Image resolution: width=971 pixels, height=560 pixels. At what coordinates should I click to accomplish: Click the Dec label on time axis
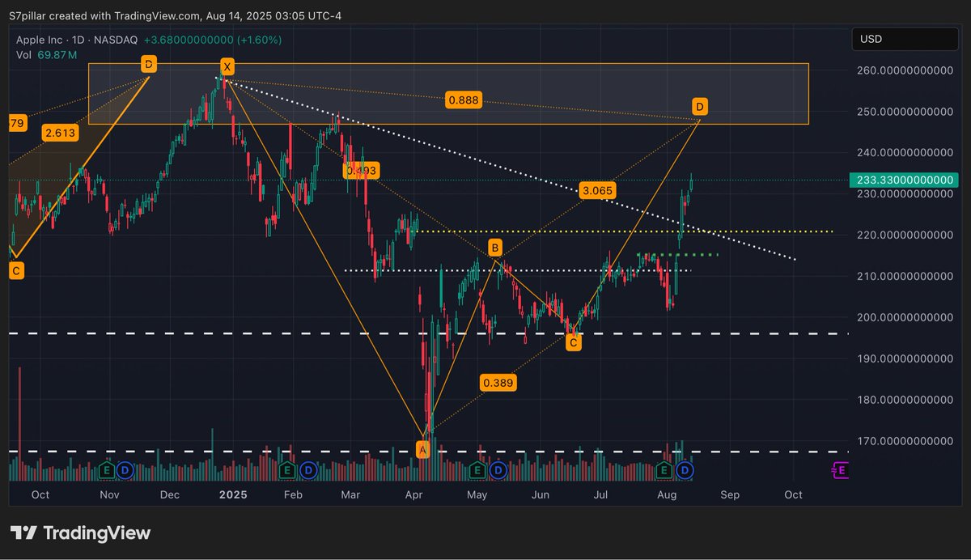(x=170, y=494)
